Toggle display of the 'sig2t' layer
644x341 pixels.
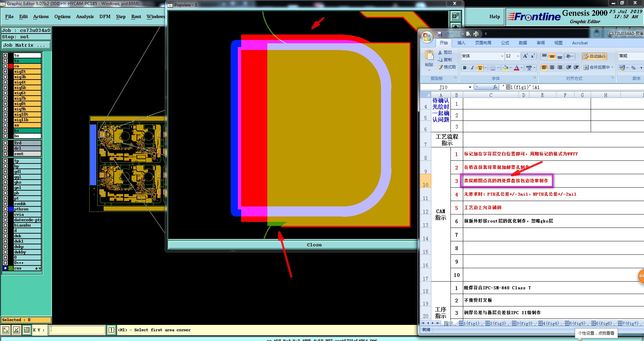(5, 71)
